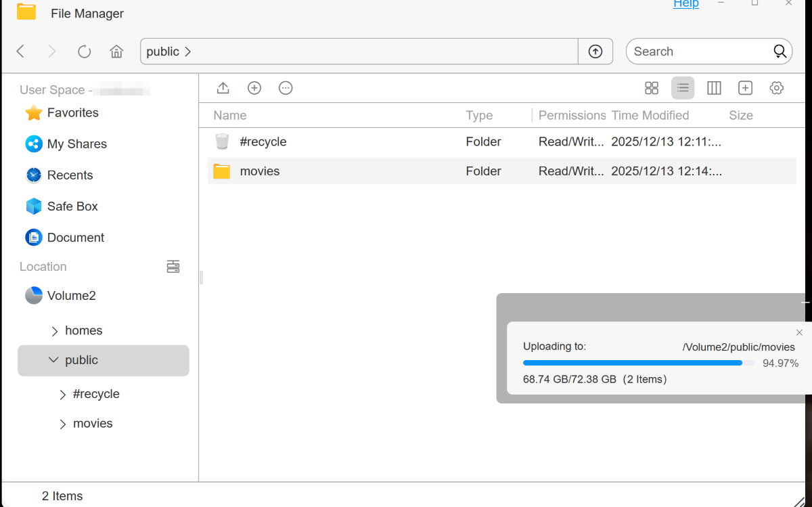Switch to thumbnail grid view

coord(652,88)
